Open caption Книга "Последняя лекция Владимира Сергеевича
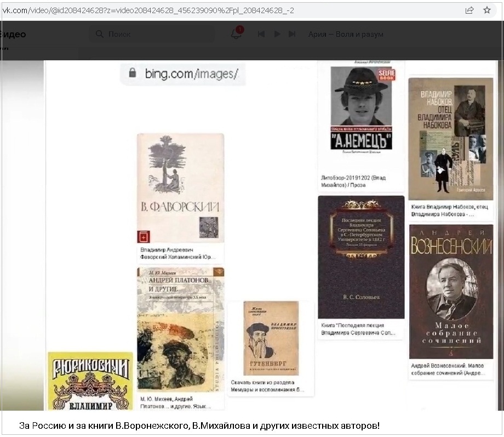This screenshot has width=504, height=437. [358, 329]
